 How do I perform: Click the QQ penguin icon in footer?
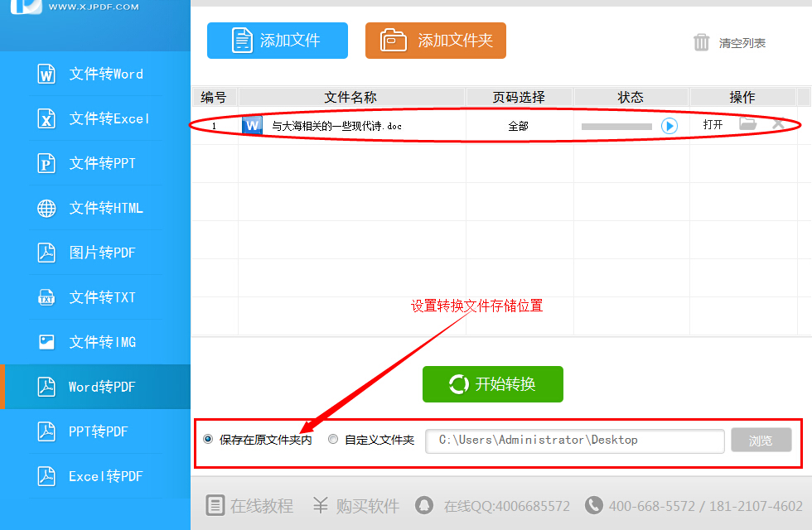[424, 505]
